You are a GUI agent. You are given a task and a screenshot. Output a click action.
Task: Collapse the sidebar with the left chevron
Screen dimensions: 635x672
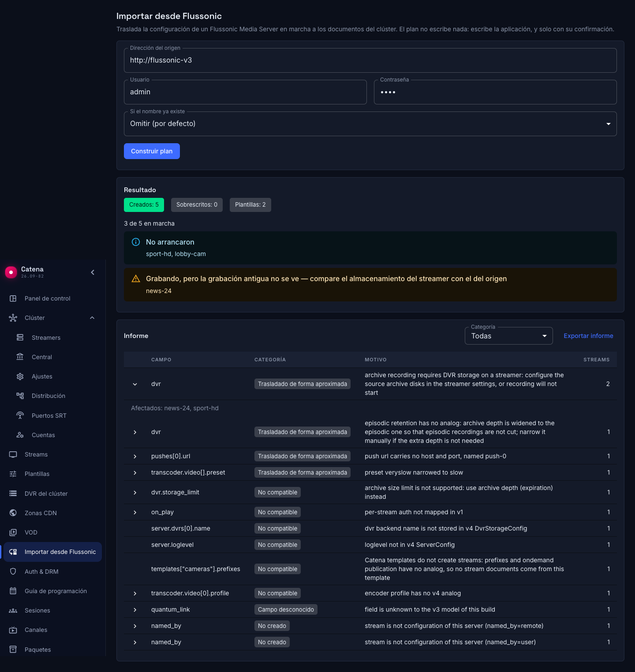[93, 272]
